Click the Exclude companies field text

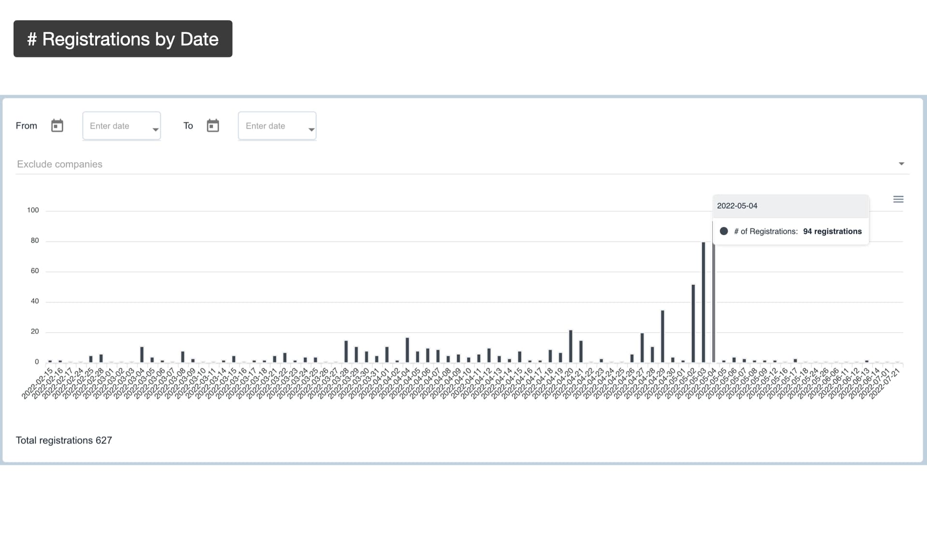point(60,164)
